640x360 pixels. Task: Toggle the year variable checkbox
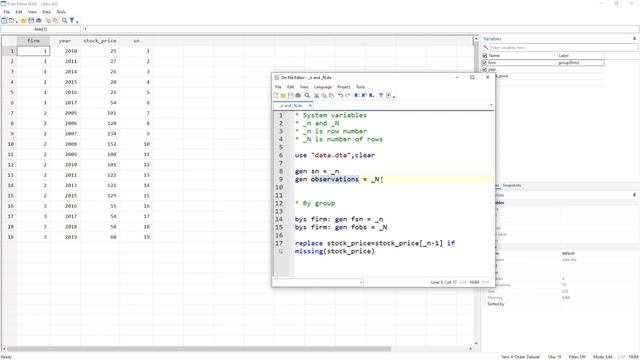point(485,69)
